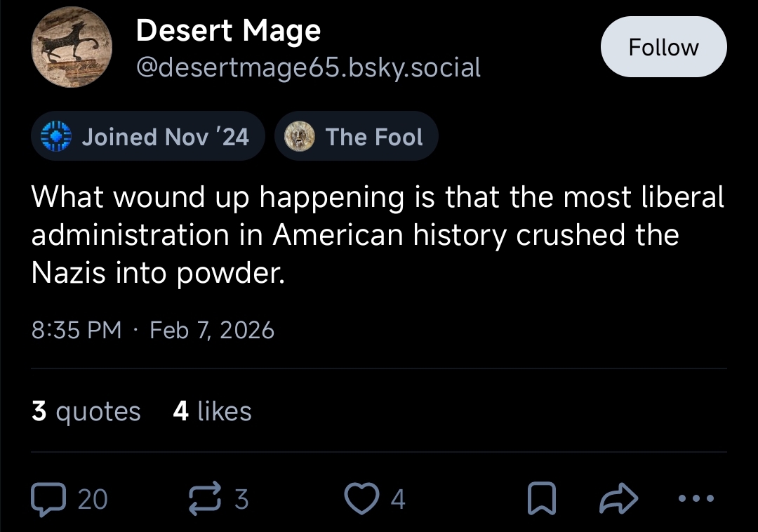
Task: Click the reply speech bubble icon
Action: [x=48, y=499]
